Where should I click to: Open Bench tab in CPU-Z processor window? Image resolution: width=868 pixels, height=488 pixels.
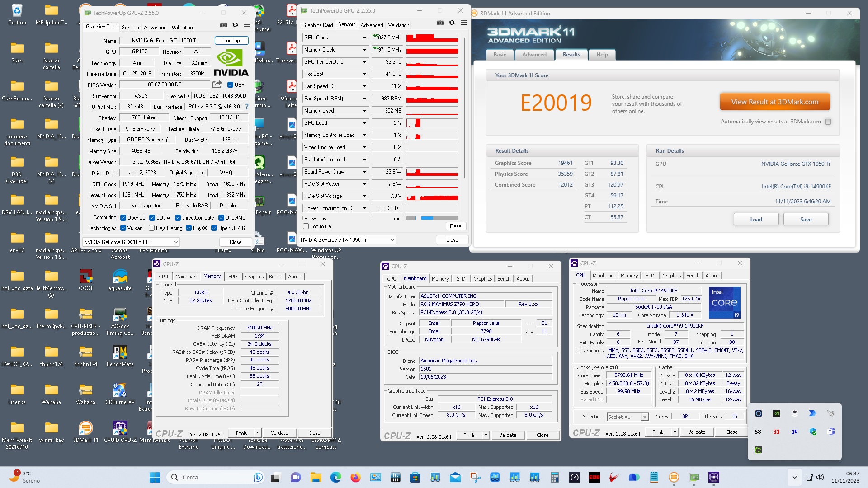coord(693,276)
